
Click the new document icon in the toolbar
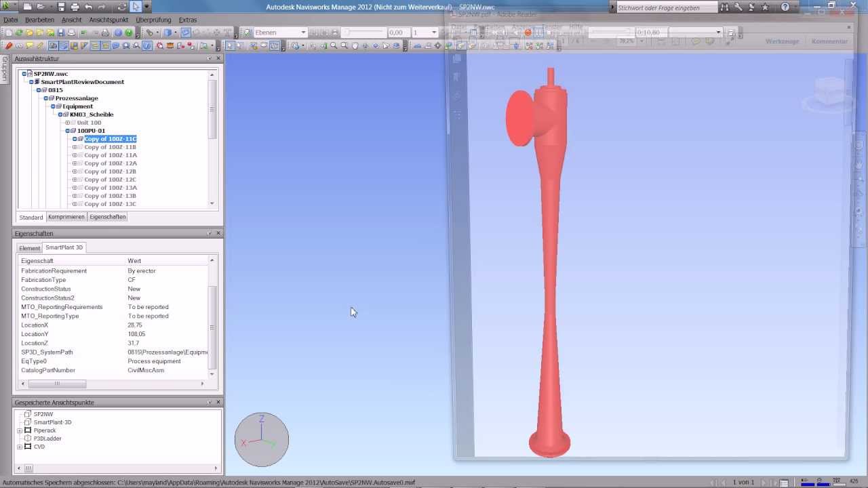click(8, 33)
